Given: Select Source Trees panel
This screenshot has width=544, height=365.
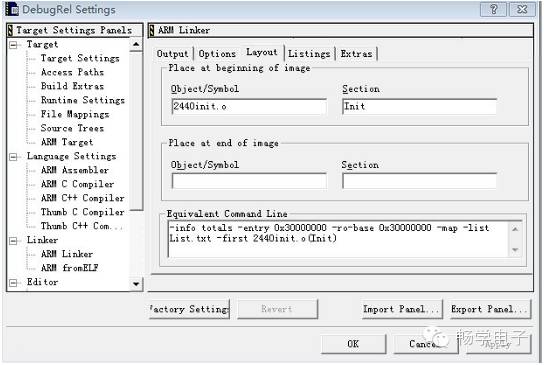Looking at the screenshot, I should [72, 128].
